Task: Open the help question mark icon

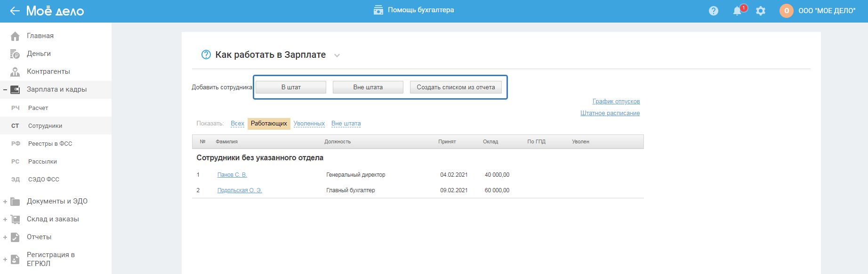Action: [x=714, y=11]
